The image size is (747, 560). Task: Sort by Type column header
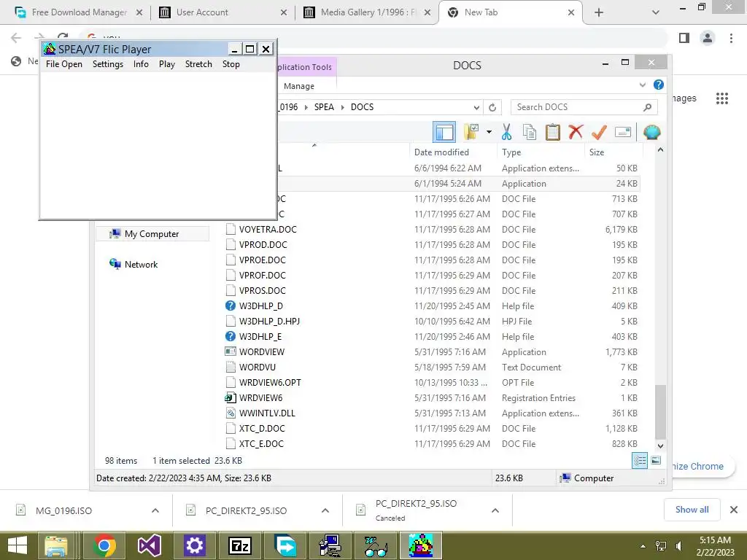pos(511,152)
